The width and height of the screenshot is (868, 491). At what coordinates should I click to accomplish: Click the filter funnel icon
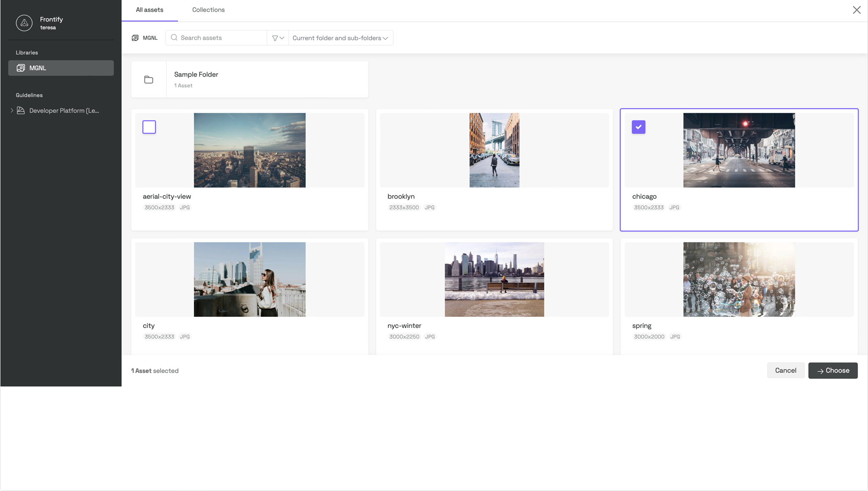[275, 38]
